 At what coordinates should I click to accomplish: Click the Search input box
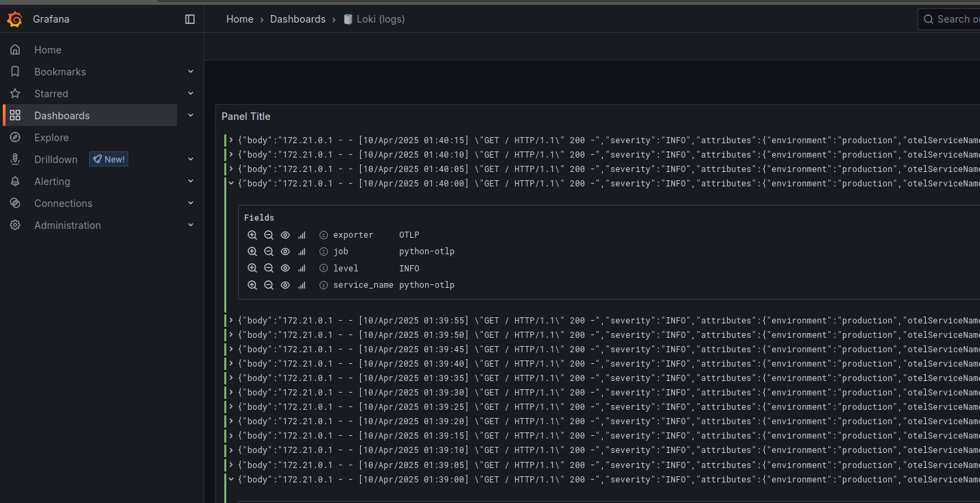(957, 19)
